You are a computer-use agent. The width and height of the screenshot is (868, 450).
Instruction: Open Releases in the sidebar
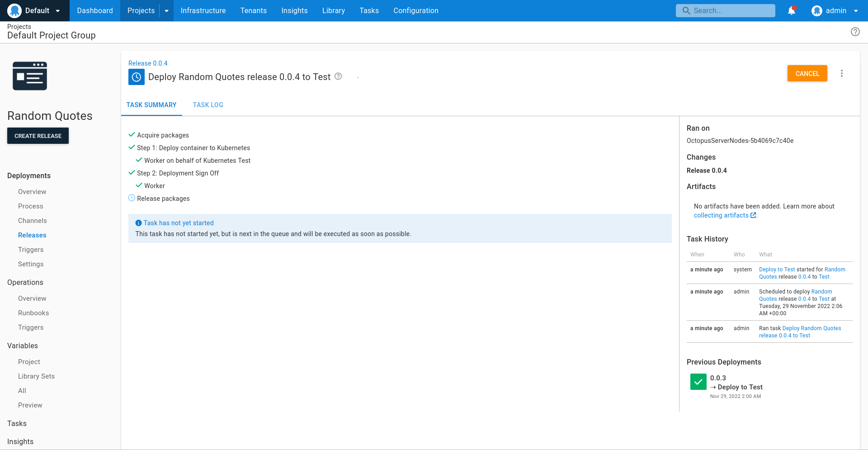32,235
